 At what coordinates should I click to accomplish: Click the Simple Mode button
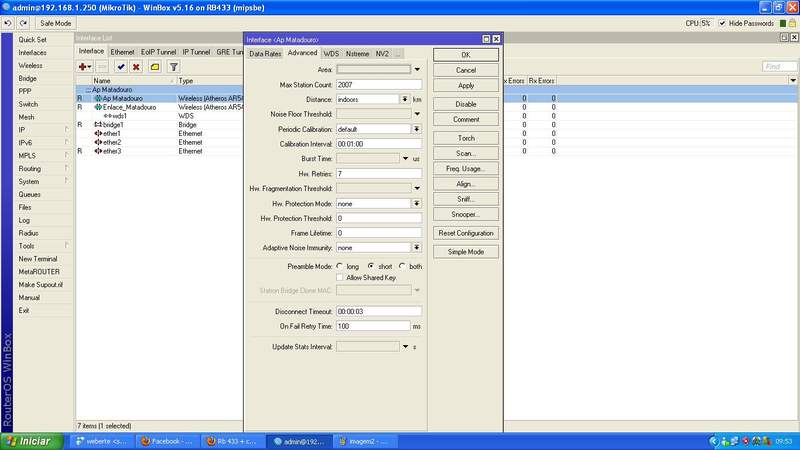(x=466, y=252)
